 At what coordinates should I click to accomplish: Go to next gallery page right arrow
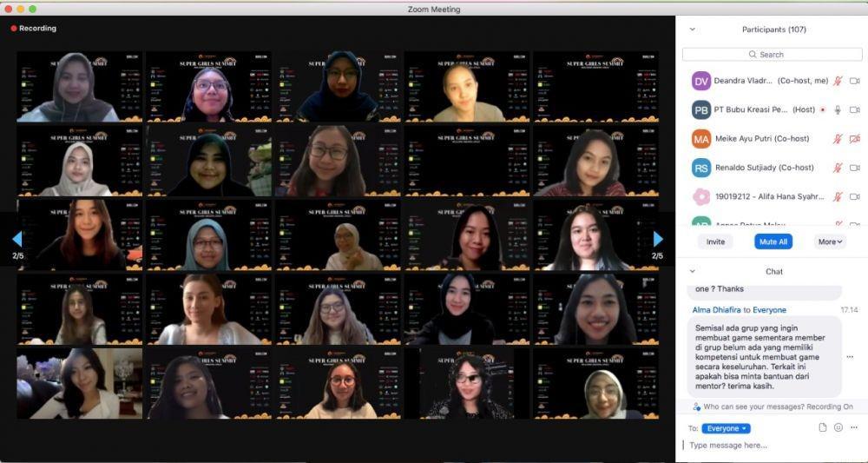coord(658,239)
